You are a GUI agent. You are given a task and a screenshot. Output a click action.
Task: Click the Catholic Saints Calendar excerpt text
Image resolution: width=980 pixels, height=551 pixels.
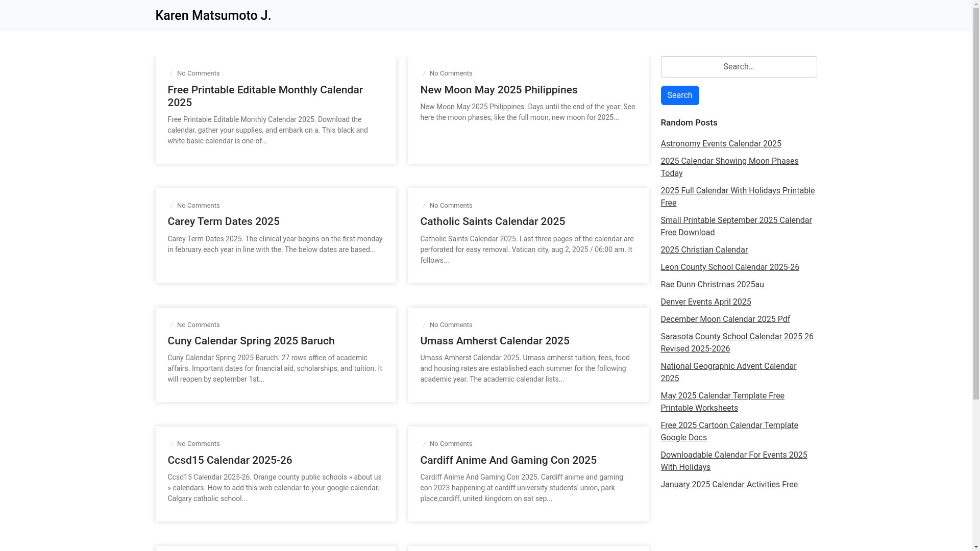527,249
